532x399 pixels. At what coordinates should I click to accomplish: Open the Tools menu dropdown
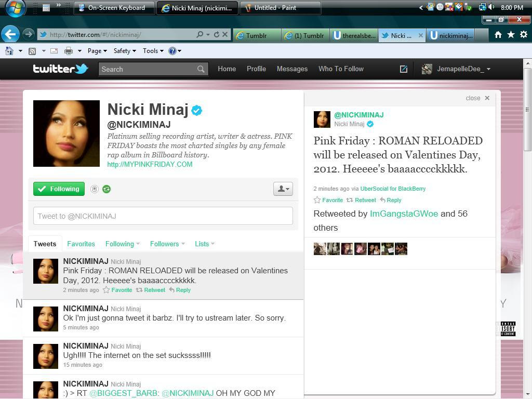153,51
